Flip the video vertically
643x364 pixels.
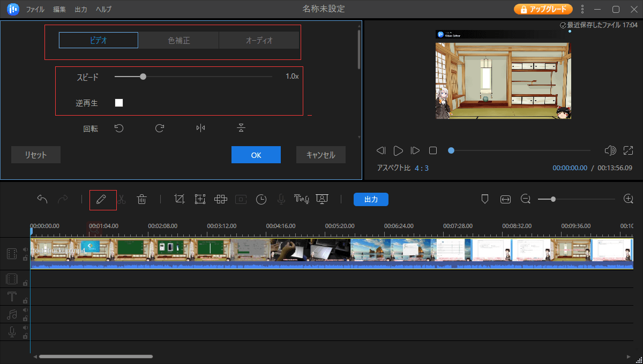[241, 128]
